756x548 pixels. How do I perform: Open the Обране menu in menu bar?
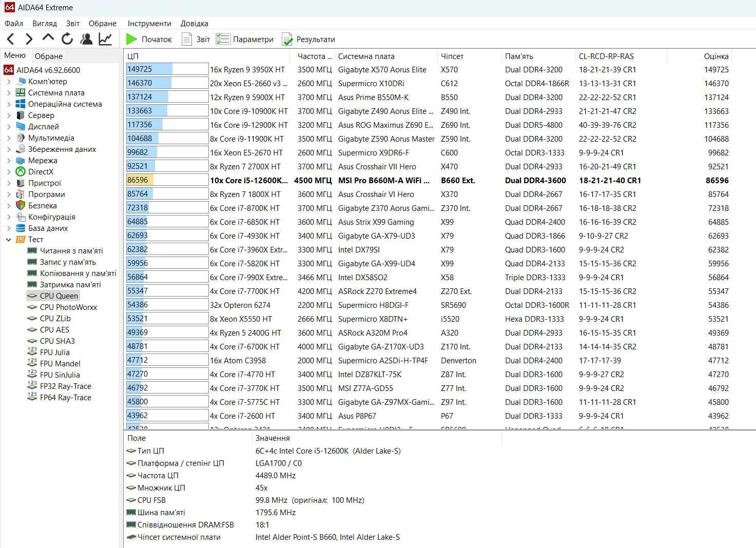[103, 24]
